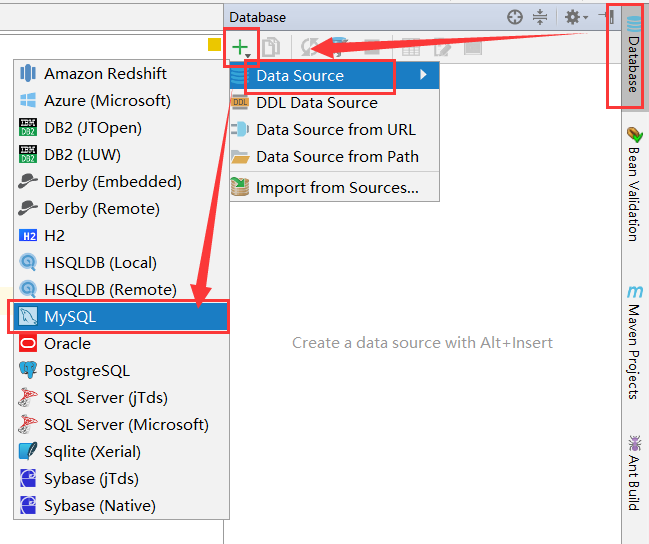649x544 pixels.
Task: Click the H2 blue icon
Action: coord(28,236)
